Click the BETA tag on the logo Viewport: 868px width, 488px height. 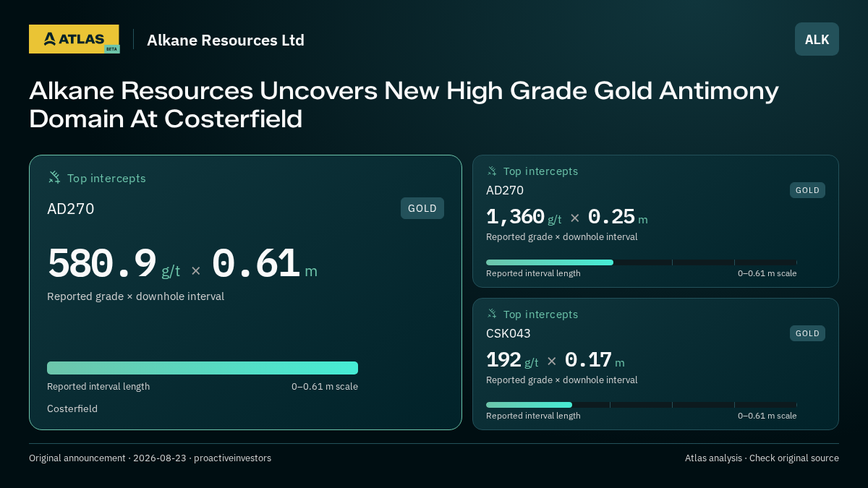111,49
